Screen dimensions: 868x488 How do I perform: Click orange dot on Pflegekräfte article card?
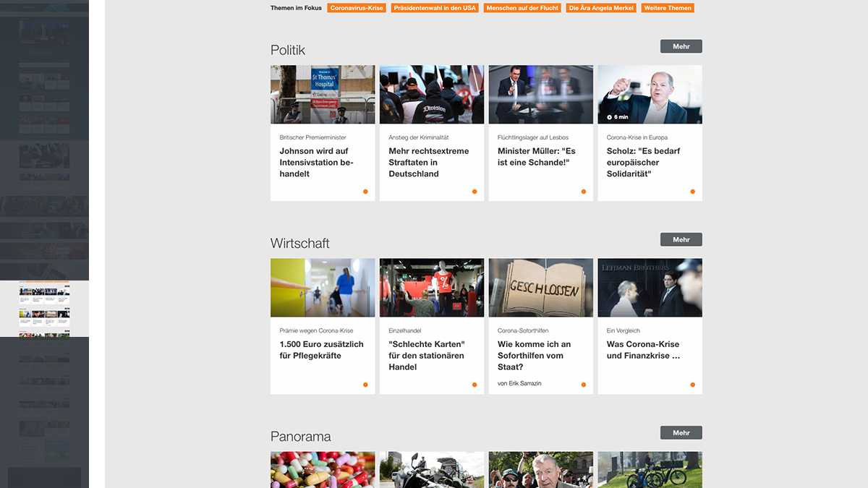click(365, 385)
